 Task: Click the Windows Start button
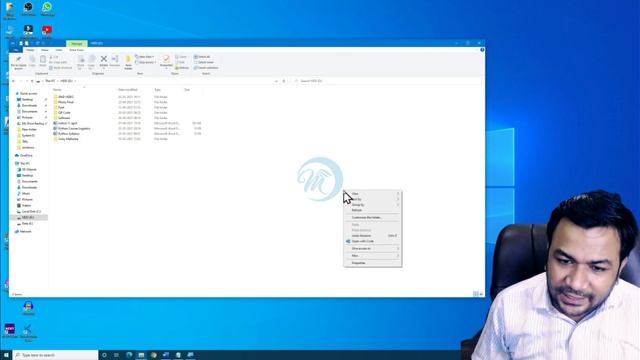6,355
